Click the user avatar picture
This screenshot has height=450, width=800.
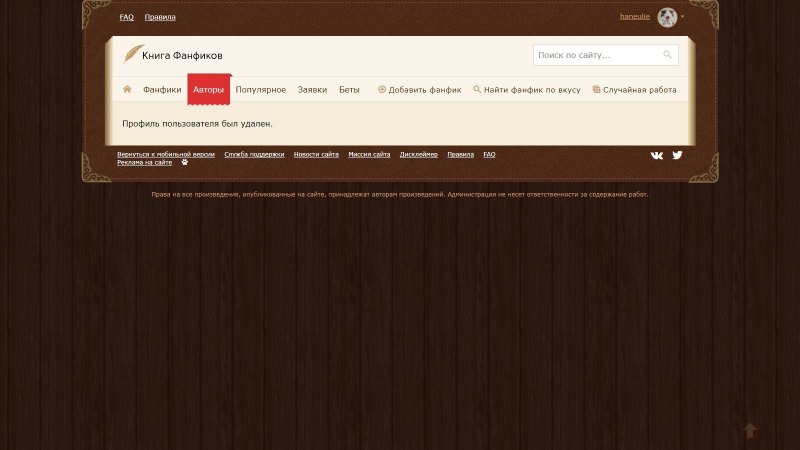click(667, 17)
